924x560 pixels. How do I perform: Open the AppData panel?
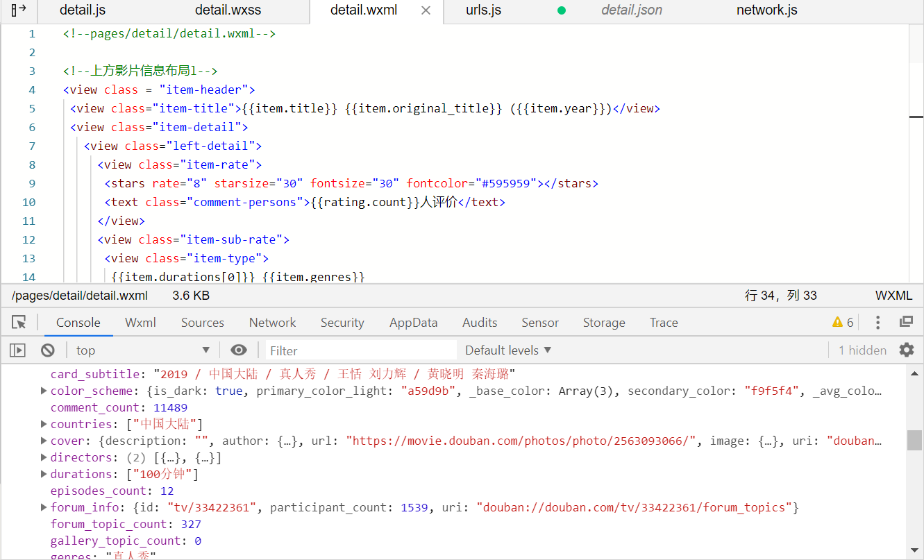click(x=414, y=323)
